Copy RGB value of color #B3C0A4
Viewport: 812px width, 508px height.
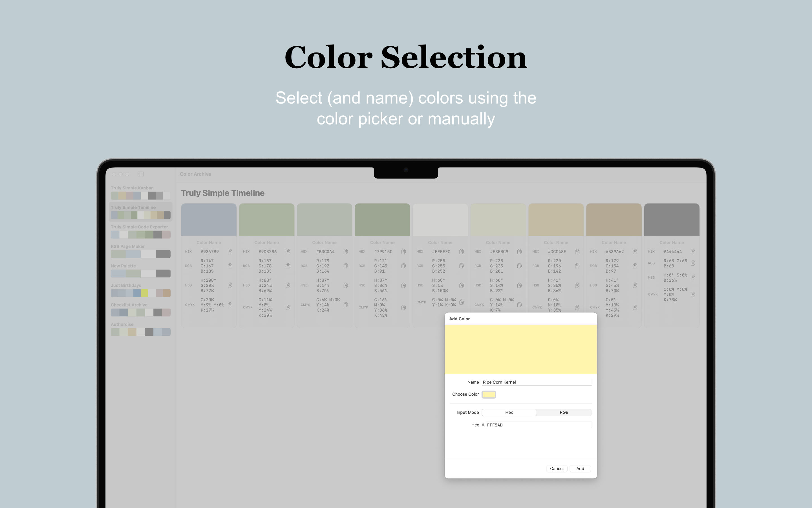346,266
